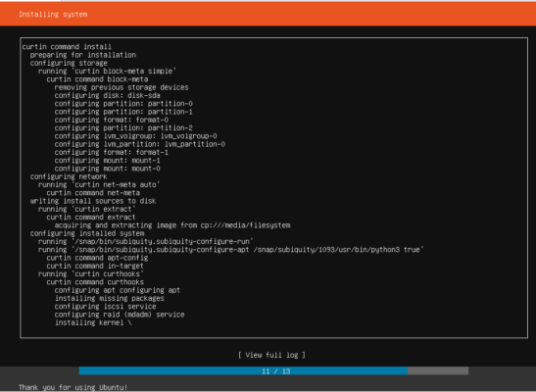Viewport: 536px width, 392px height.
Task: Click 'acquiring and extracting image from cp:///media/filesystem' line
Action: [x=172, y=225]
